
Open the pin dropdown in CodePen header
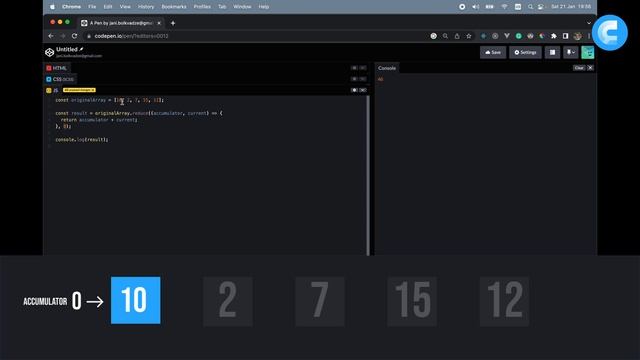click(571, 52)
